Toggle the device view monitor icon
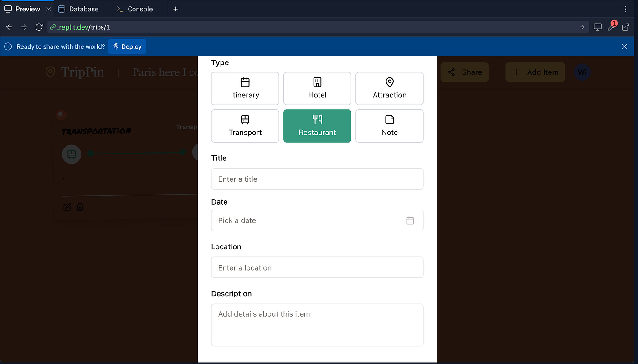Screen dimensions: 638x364 tap(597, 27)
